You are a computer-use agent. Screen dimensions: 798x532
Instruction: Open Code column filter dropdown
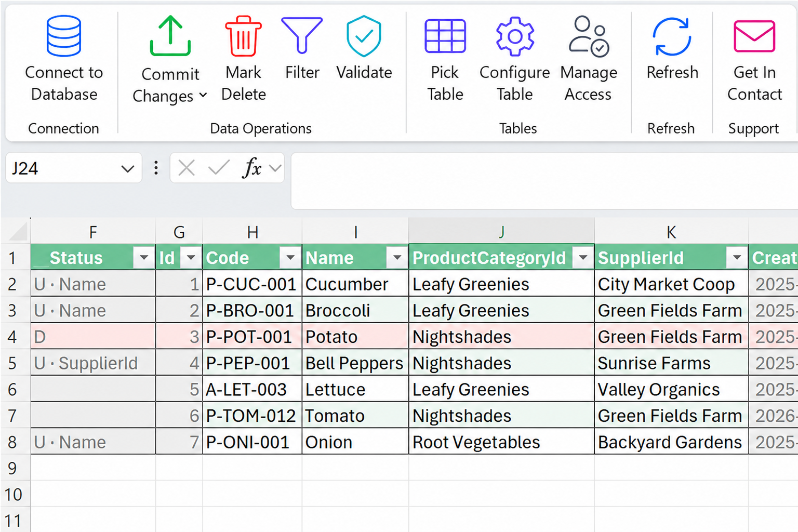290,258
